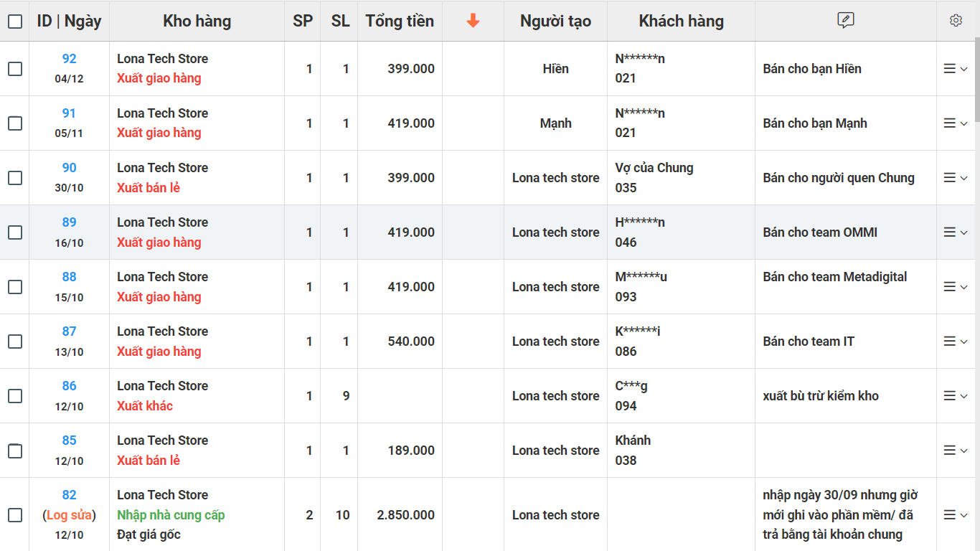980x551 pixels.
Task: Click the note column header icon
Action: point(845,21)
